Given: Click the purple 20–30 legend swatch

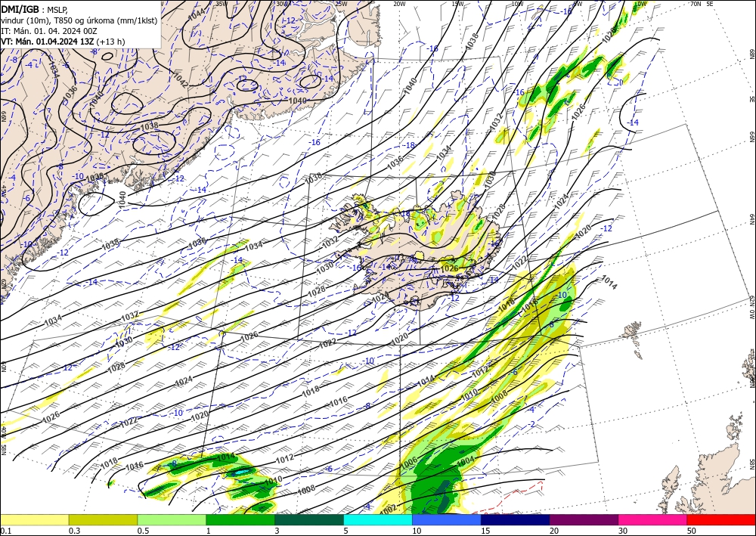Looking at the screenshot, I should (584, 519).
